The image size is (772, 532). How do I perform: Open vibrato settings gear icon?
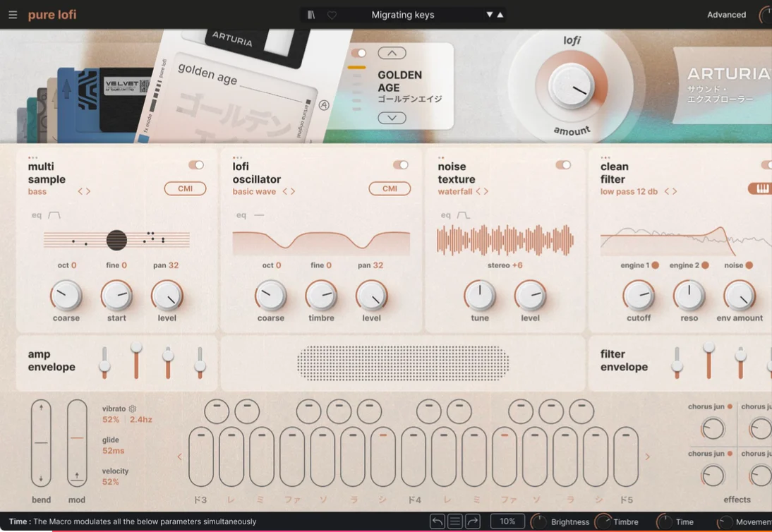coord(133,409)
